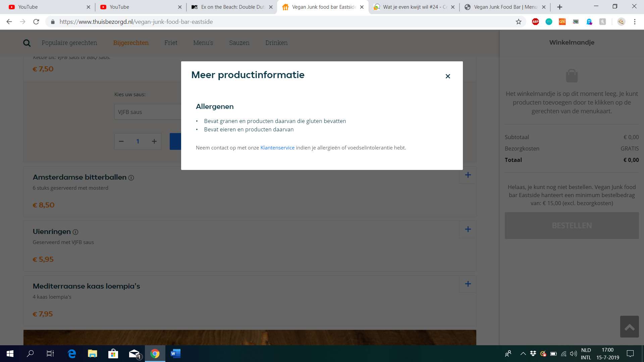Increase quantity with the plus stepper
Screen dimensions: 644x362
click(154, 141)
